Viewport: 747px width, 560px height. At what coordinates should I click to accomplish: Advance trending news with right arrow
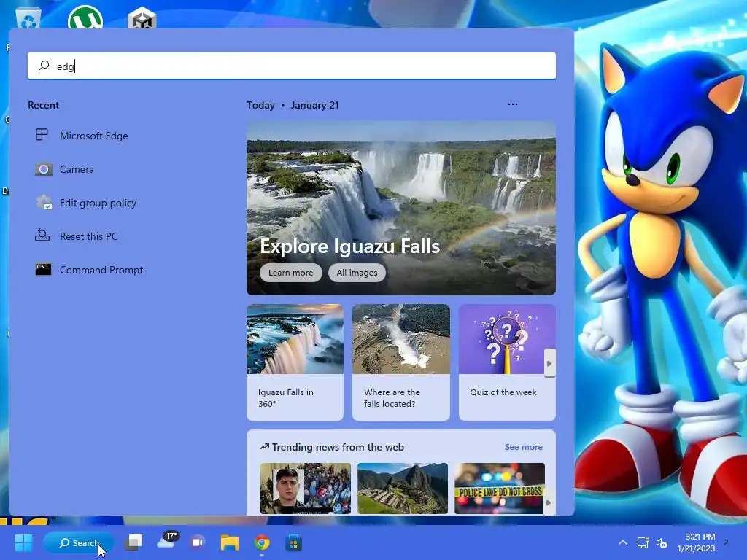549,502
